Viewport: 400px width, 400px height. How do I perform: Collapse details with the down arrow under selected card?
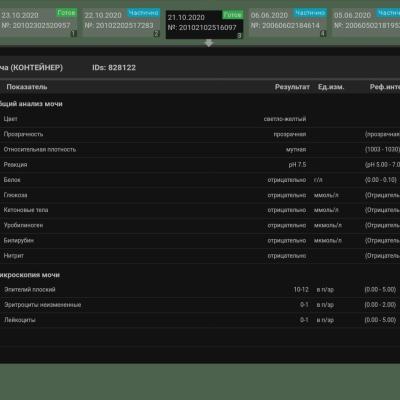[x=209, y=43]
